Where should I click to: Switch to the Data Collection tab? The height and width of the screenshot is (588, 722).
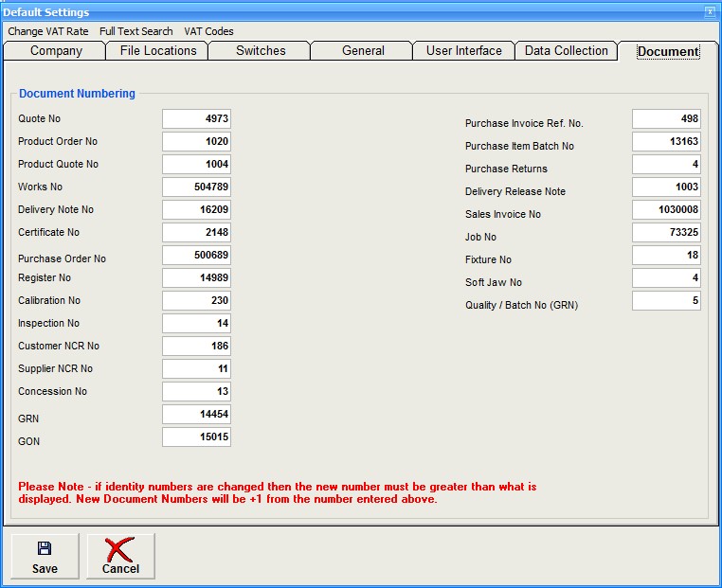(x=567, y=51)
